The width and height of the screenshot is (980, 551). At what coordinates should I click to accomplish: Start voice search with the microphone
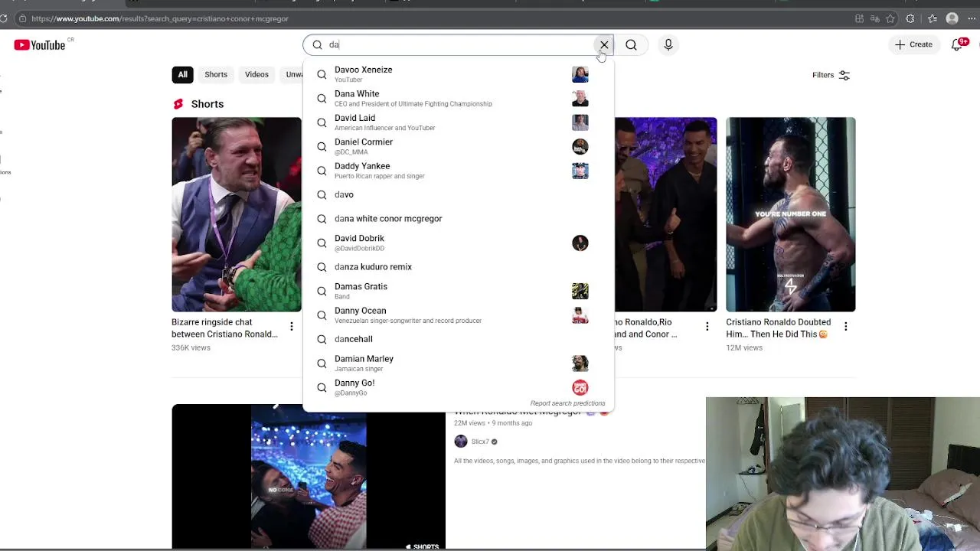click(668, 45)
